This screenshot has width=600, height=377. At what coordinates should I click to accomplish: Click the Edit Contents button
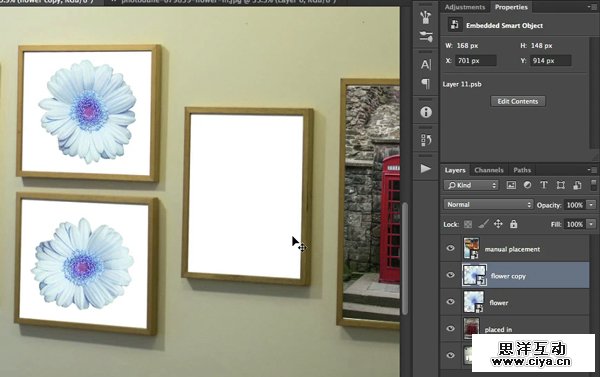click(518, 101)
